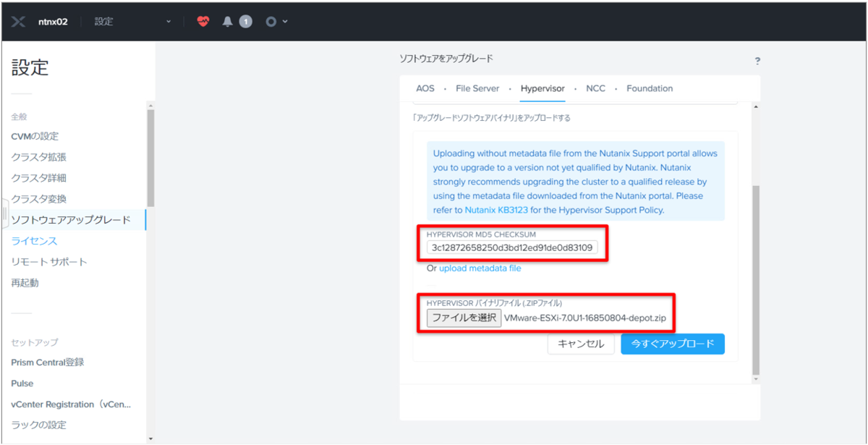Switch to the File Server tab
The width and height of the screenshot is (868, 445).
[x=477, y=88]
